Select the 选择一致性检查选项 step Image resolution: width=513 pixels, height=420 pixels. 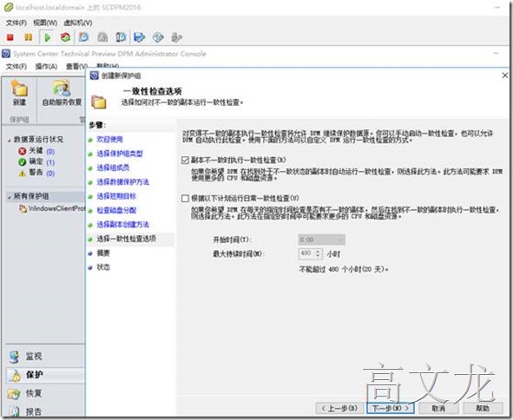coord(126,239)
